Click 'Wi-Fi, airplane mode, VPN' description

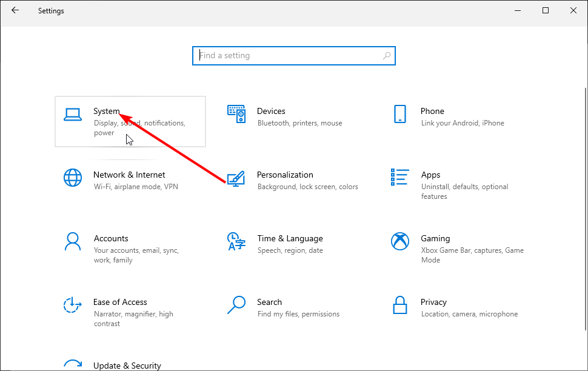coord(136,187)
